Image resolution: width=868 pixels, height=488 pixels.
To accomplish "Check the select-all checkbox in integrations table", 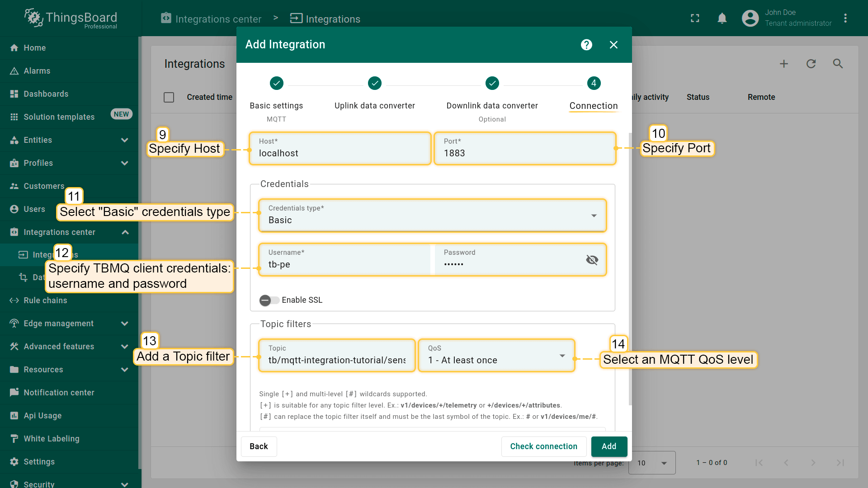I will pyautogui.click(x=169, y=97).
